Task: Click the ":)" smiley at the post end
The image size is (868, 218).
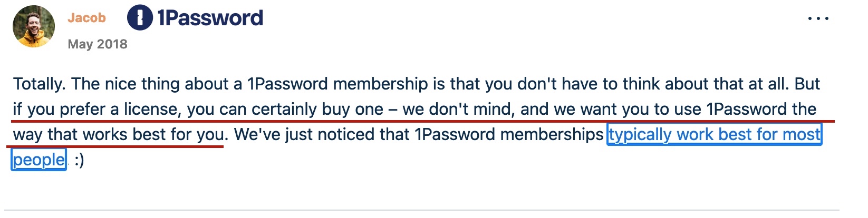Action: pyautogui.click(x=79, y=160)
